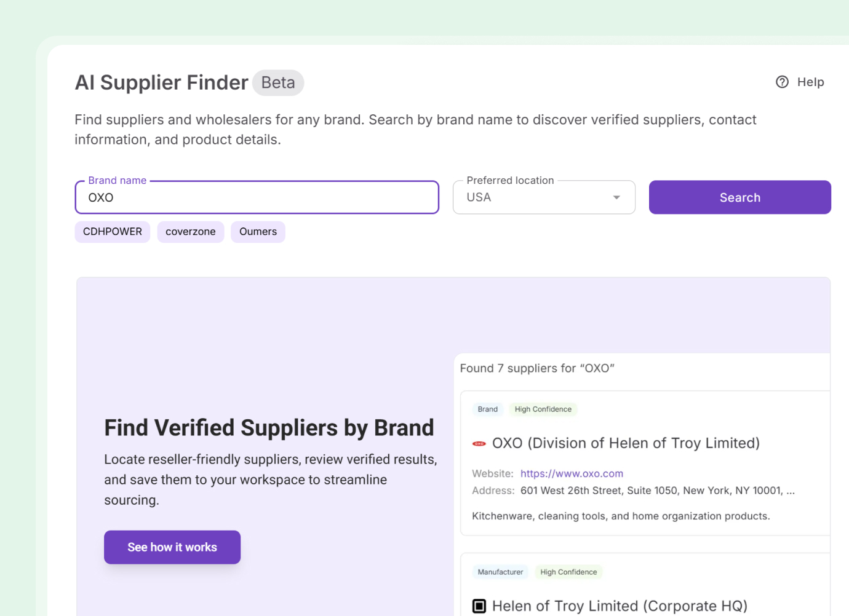Image resolution: width=849 pixels, height=616 pixels.
Task: Click the truncated OXO address line
Action: point(657,491)
